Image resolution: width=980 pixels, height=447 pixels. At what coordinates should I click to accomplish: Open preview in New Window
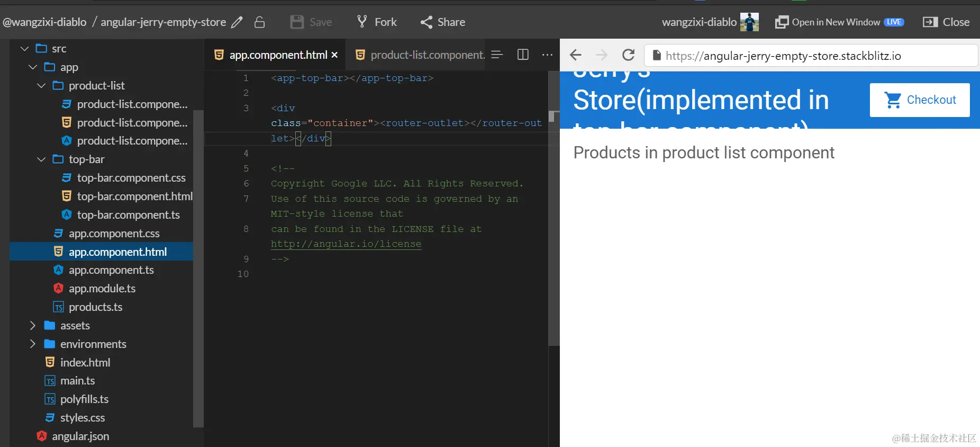[839, 22]
